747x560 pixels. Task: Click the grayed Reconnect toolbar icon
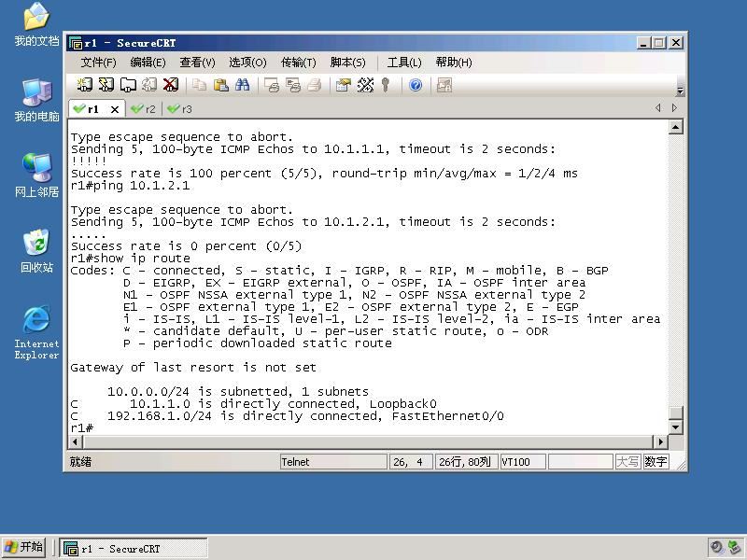[149, 85]
